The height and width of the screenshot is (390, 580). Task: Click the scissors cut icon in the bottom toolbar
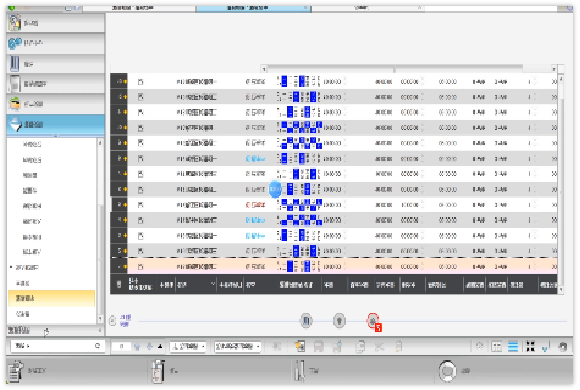point(379,346)
